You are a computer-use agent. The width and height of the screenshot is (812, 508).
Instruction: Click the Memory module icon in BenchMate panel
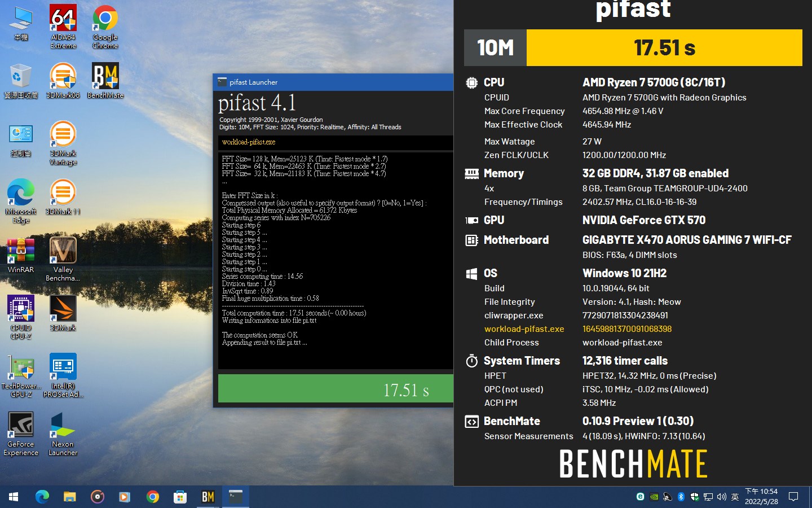point(471,173)
